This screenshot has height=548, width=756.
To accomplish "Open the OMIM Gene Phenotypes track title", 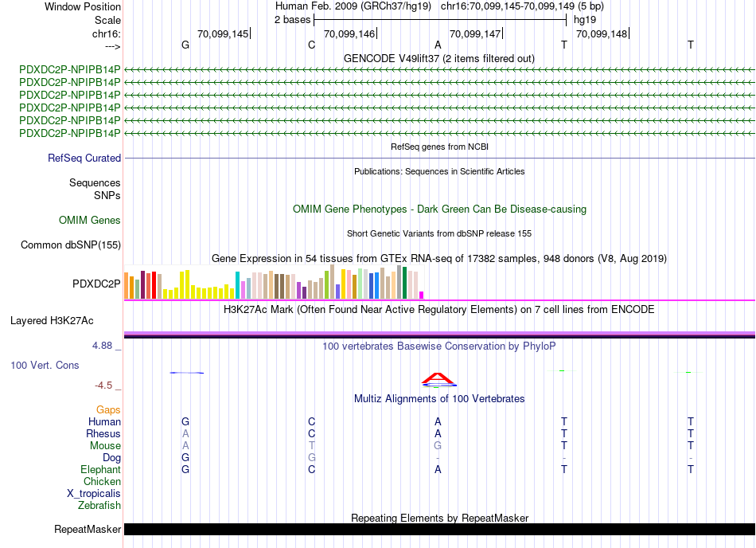I will point(439,209).
